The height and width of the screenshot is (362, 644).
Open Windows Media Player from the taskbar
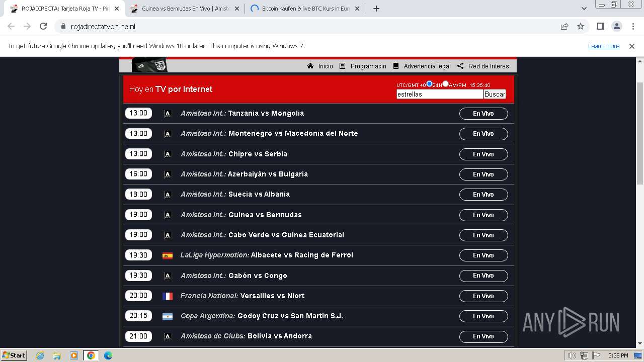click(74, 355)
